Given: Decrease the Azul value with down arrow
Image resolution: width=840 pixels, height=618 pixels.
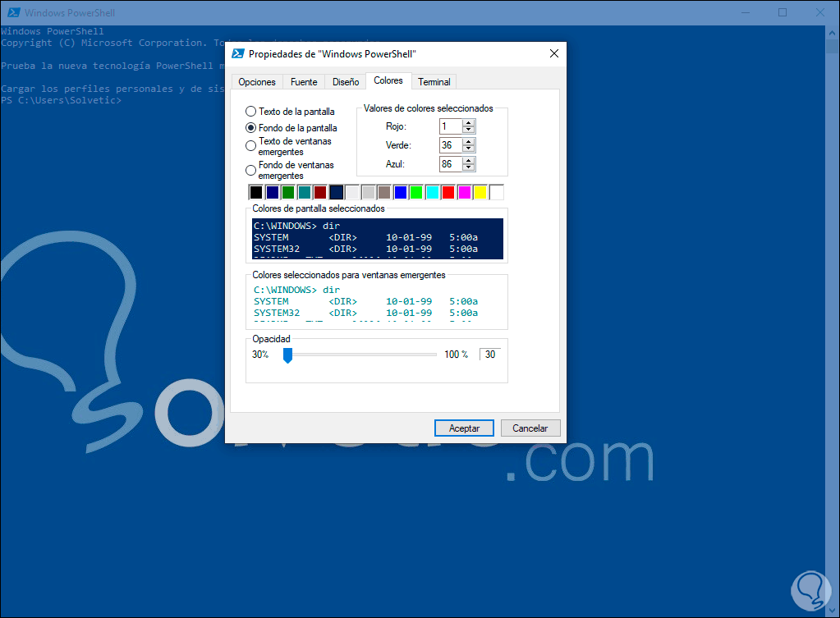Looking at the screenshot, I should [469, 167].
